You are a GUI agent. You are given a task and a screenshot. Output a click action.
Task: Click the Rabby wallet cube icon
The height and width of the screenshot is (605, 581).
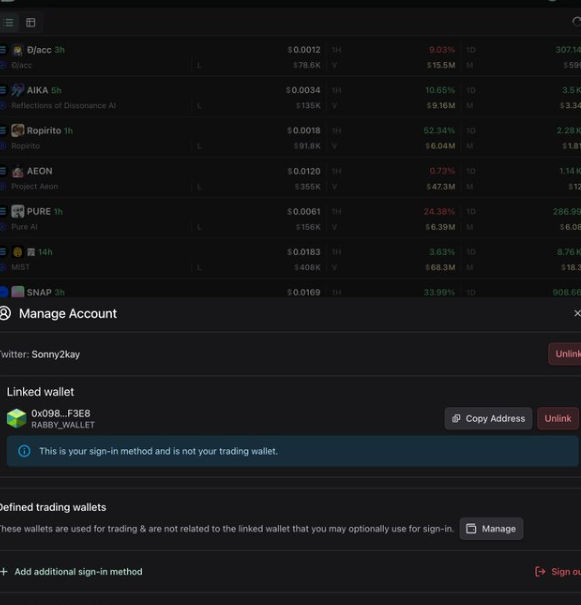(17, 419)
